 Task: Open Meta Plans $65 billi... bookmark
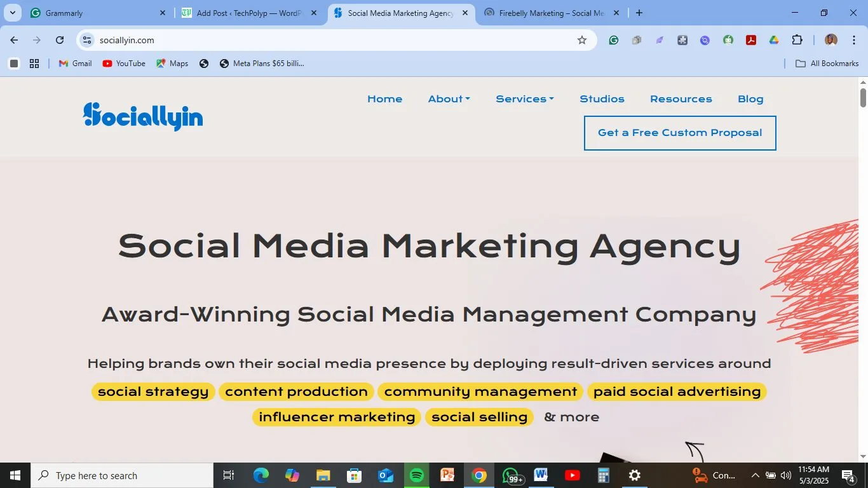pos(262,64)
